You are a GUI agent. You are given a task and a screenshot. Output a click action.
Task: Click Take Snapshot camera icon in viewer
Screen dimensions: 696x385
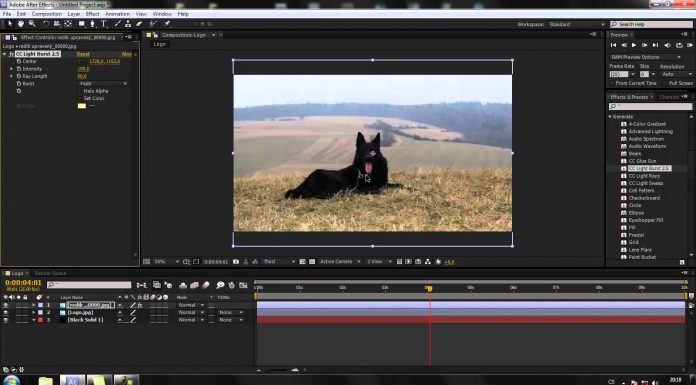tap(236, 262)
